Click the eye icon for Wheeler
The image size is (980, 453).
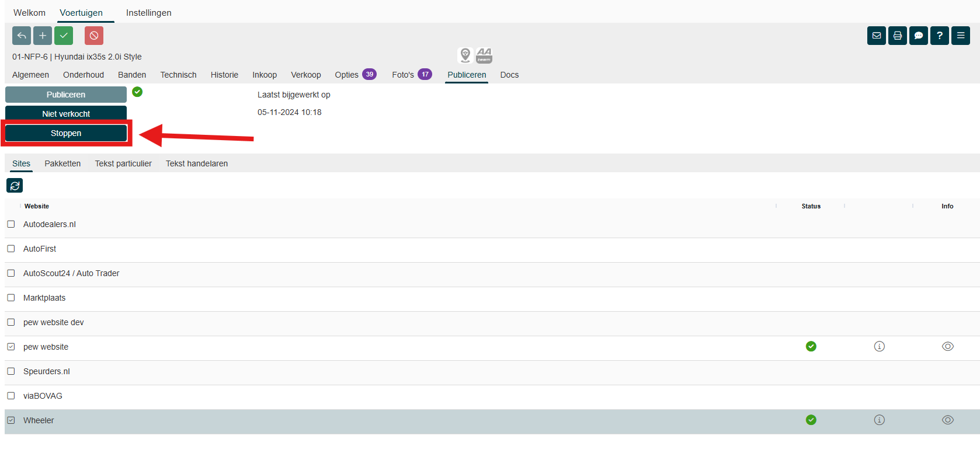(948, 420)
